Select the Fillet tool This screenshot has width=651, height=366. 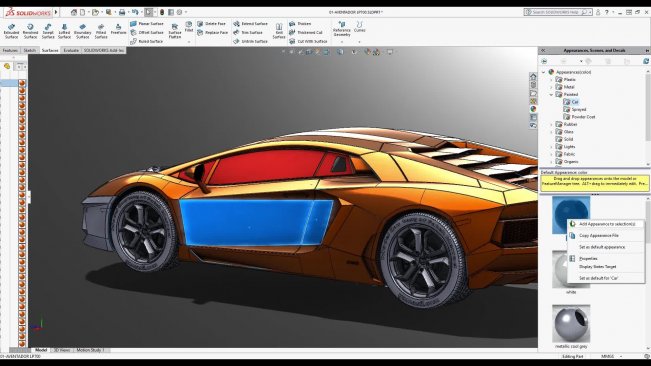189,27
